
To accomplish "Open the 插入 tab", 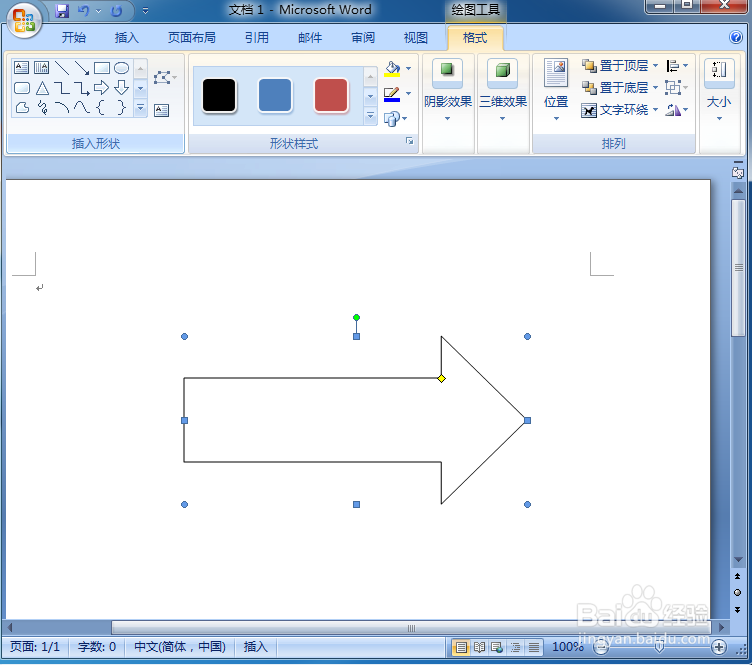I will click(x=127, y=38).
